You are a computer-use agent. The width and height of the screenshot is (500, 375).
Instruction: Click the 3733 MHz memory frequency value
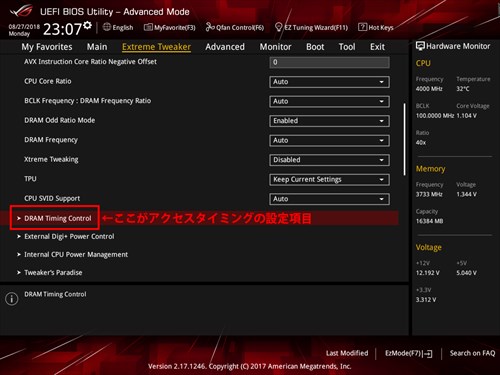429,194
